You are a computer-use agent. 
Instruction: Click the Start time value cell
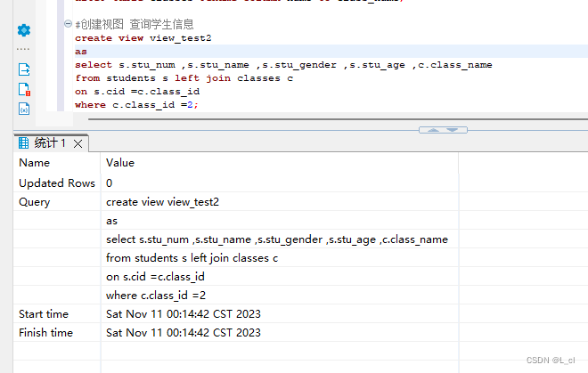280,313
